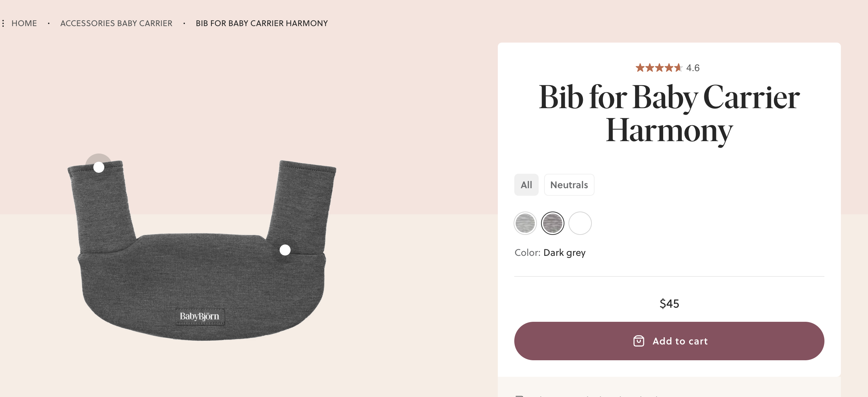This screenshot has height=397, width=868.
Task: Click the dark grey bib product image
Action: click(x=202, y=250)
